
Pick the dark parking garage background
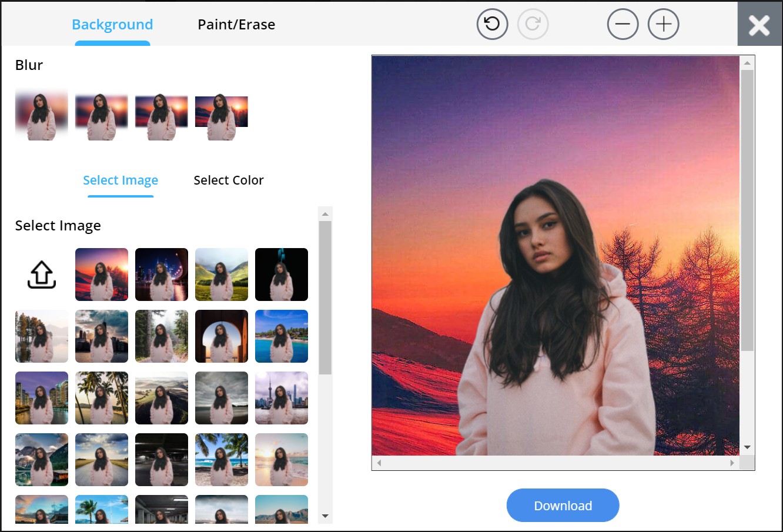point(162,460)
